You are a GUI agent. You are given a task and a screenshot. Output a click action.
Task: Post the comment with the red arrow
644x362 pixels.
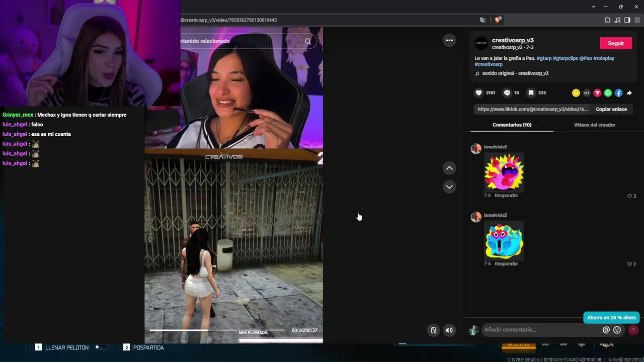tap(633, 330)
